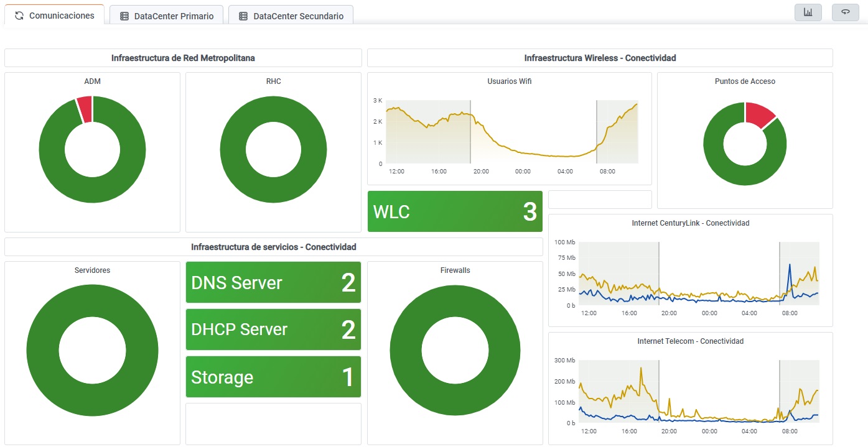Switch to the DataCenter Secundario tab
The height and width of the screenshot is (447, 868).
coord(298,16)
